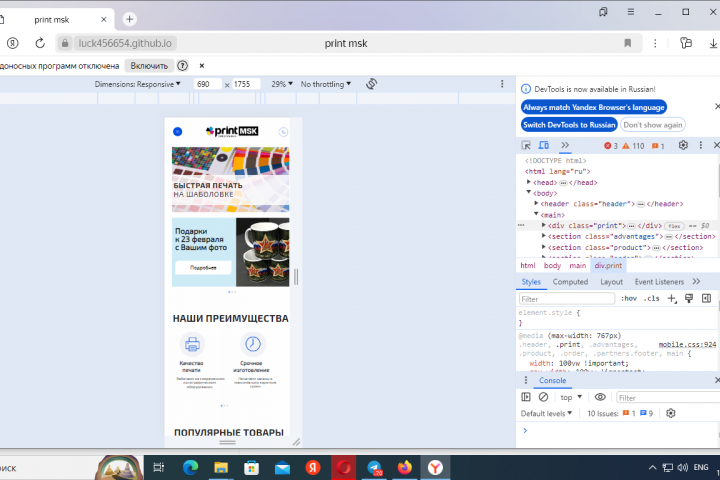Open the No throttling dropdown

(326, 84)
